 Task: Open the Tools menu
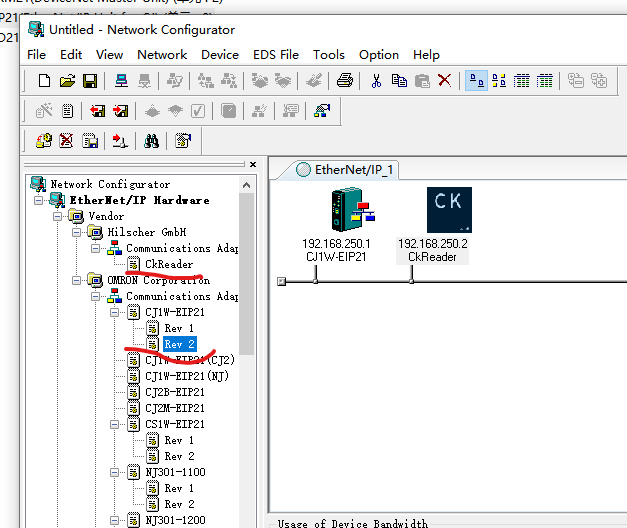[329, 54]
